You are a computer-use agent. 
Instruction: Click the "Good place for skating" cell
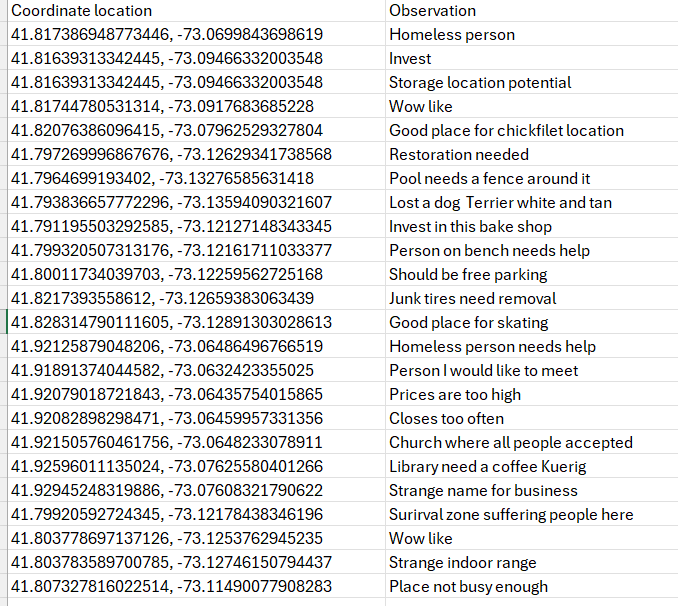pos(468,323)
